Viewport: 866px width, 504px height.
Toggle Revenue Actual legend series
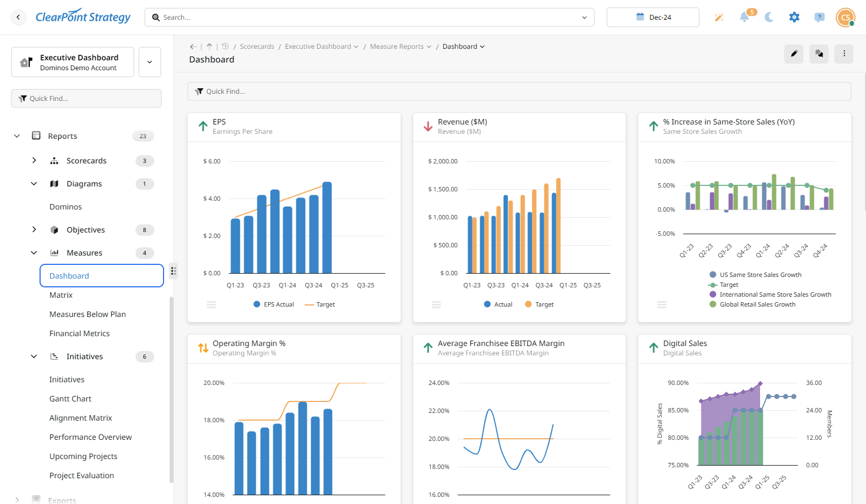(x=498, y=304)
